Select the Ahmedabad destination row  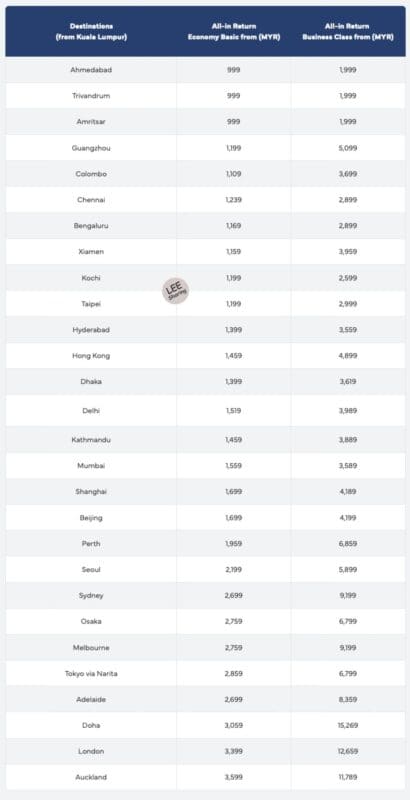(206, 70)
